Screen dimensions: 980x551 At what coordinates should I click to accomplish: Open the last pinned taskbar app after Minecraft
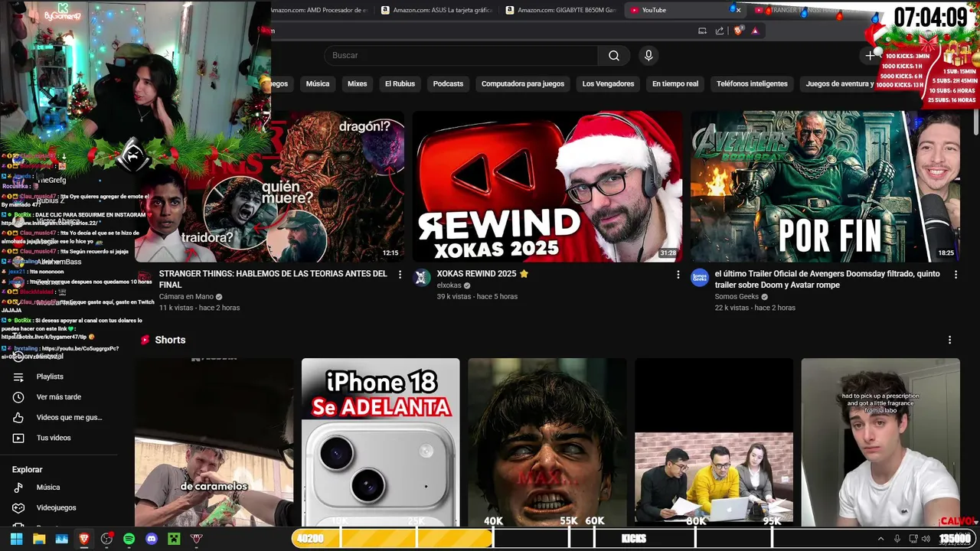pos(196,539)
